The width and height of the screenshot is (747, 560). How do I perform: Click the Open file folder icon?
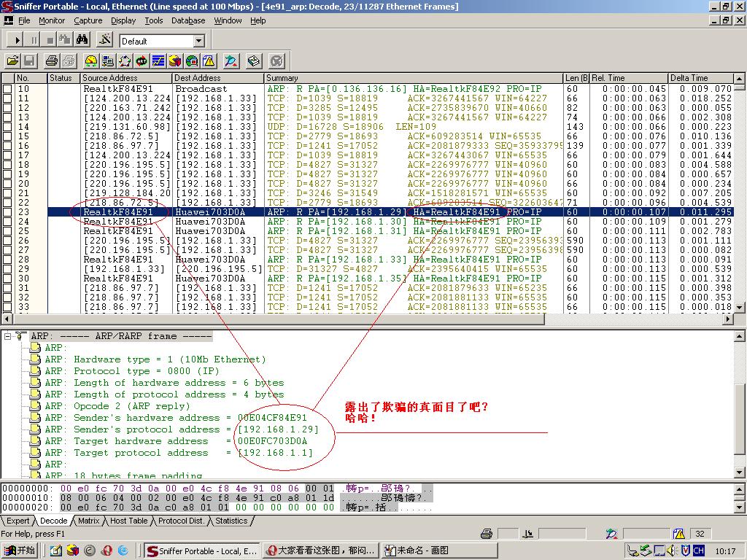(12, 61)
